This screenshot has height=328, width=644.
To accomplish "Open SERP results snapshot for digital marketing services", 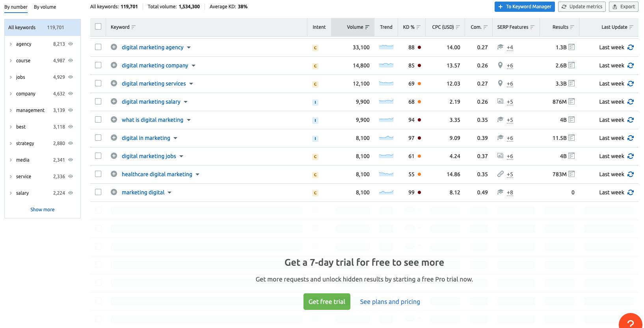I will pos(571,84).
